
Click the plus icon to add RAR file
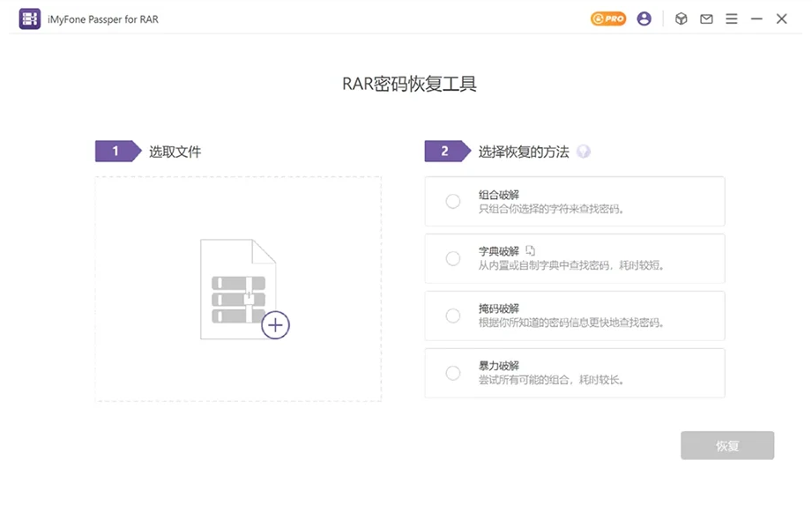coord(275,325)
